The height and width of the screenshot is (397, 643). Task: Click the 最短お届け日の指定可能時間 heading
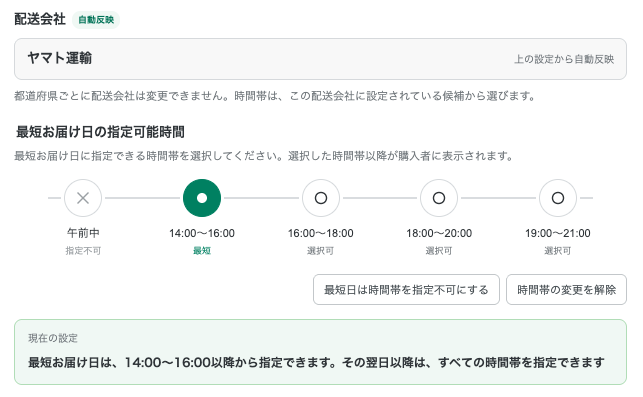point(100,132)
